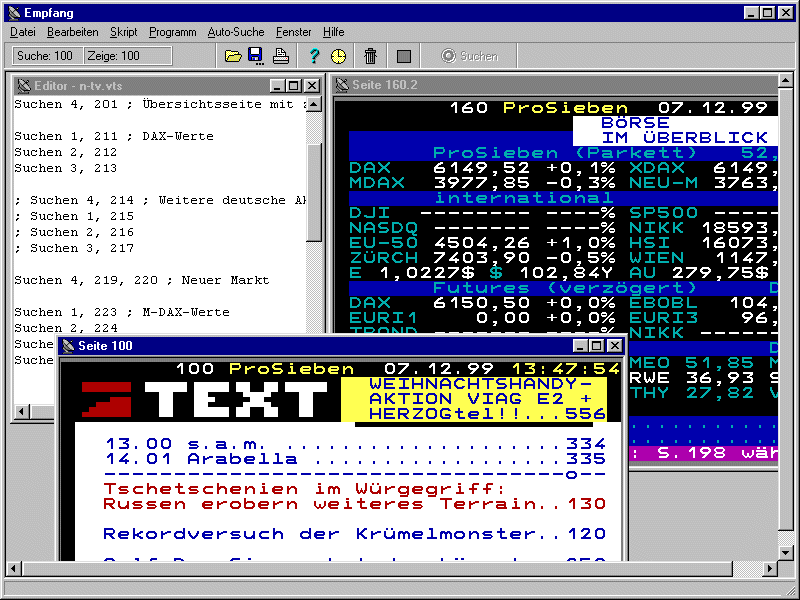The height and width of the screenshot is (600, 800).
Task: Click commented line '; Suchen 2, 216'
Action: click(x=73, y=232)
